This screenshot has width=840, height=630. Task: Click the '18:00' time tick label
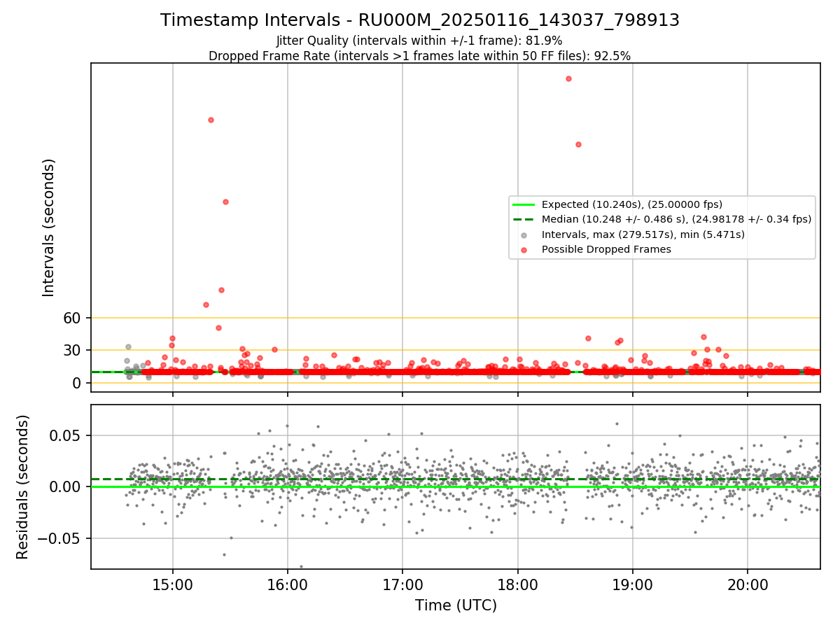click(517, 584)
